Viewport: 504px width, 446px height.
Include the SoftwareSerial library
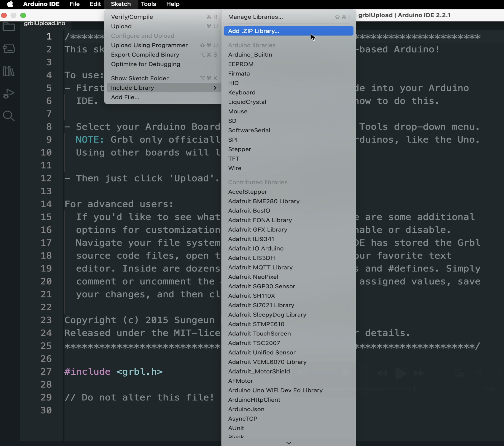(288, 130)
